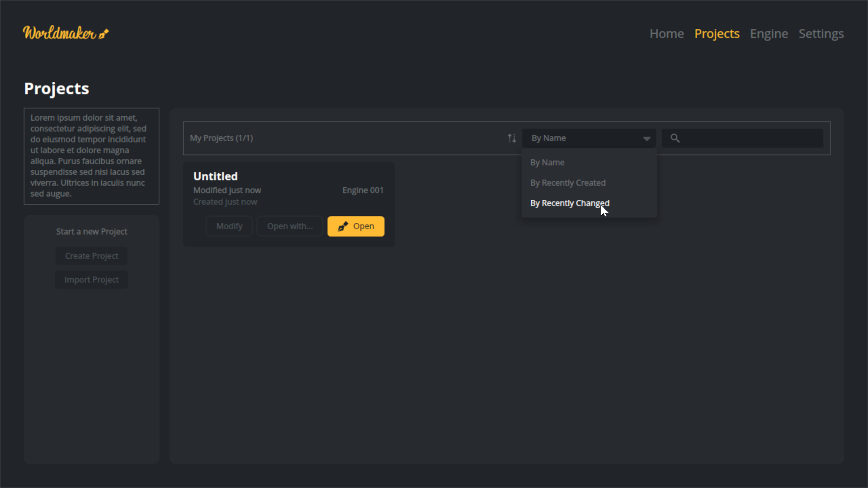Image resolution: width=868 pixels, height=488 pixels.
Task: Open the Settings page
Action: coord(821,33)
